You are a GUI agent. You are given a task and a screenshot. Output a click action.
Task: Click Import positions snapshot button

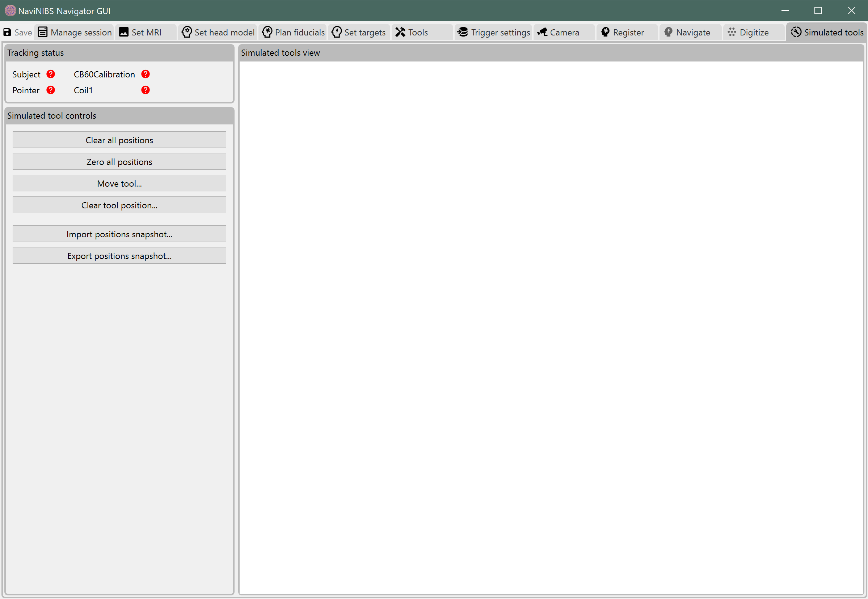point(119,234)
